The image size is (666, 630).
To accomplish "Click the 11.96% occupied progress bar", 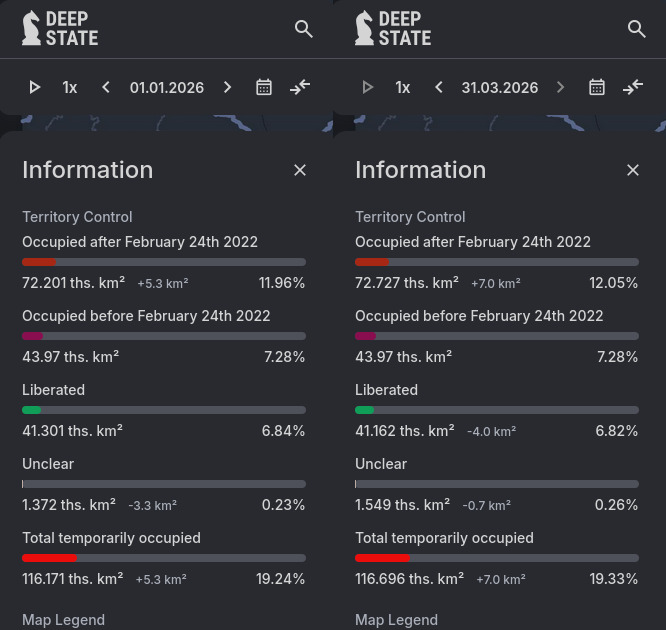I will [x=164, y=262].
